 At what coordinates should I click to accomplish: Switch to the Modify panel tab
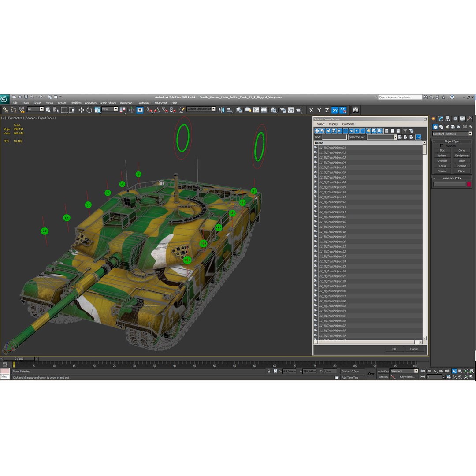(x=440, y=119)
